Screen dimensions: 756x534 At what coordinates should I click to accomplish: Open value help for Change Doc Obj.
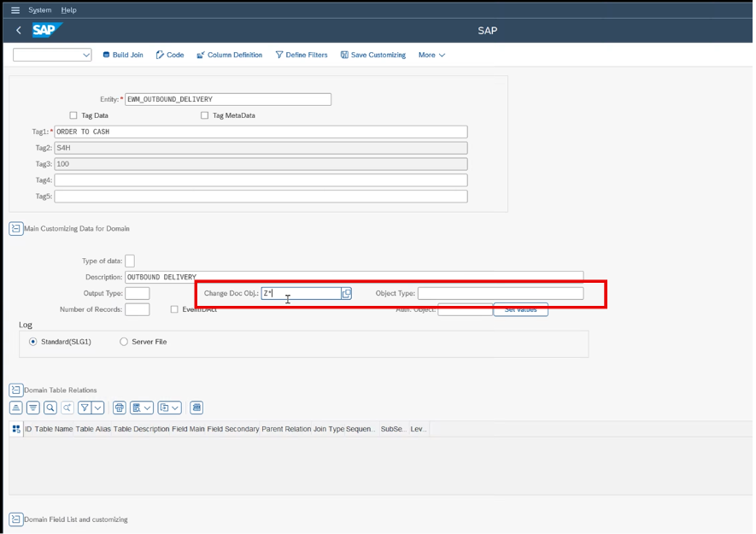click(x=346, y=293)
